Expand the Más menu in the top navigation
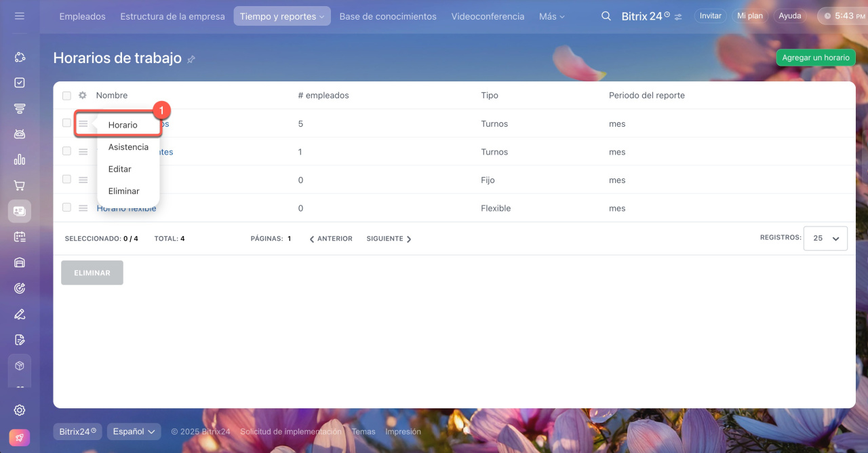The image size is (868, 453). point(551,16)
